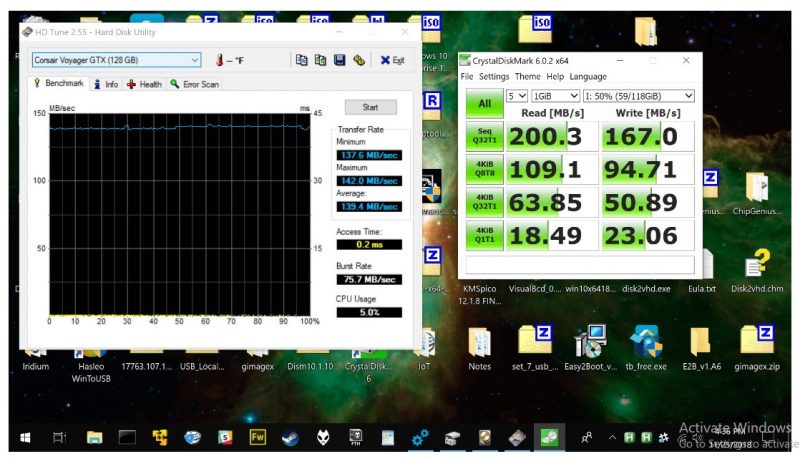This screenshot has height=459, width=800.
Task: Open People icon in system tray
Action: pos(587,438)
